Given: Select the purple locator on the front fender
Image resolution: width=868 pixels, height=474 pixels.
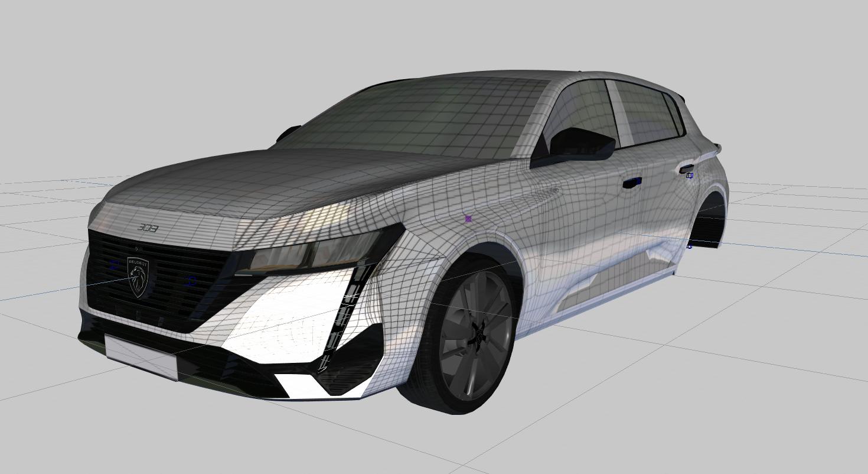Looking at the screenshot, I should [467, 219].
